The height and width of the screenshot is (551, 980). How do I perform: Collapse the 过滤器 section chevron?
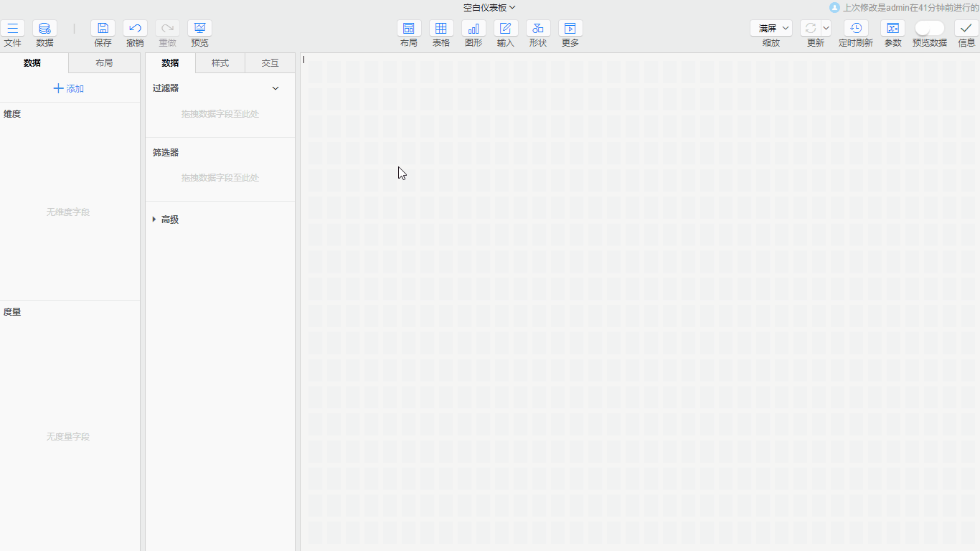tap(275, 88)
